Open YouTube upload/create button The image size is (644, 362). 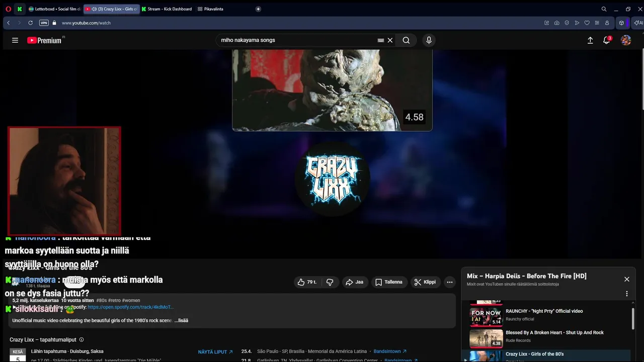point(590,40)
